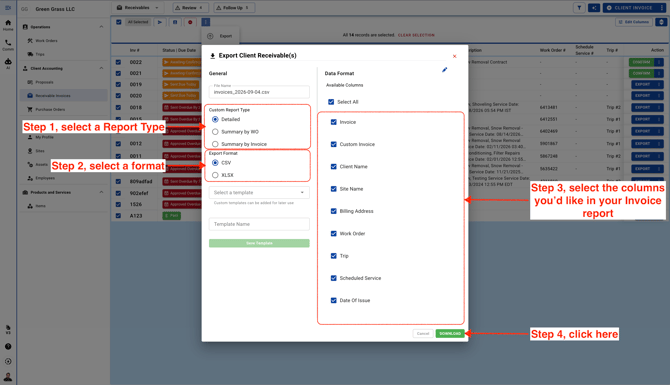Toggle the Site Name column checkbox
This screenshot has width=670, height=385.
coord(334,188)
